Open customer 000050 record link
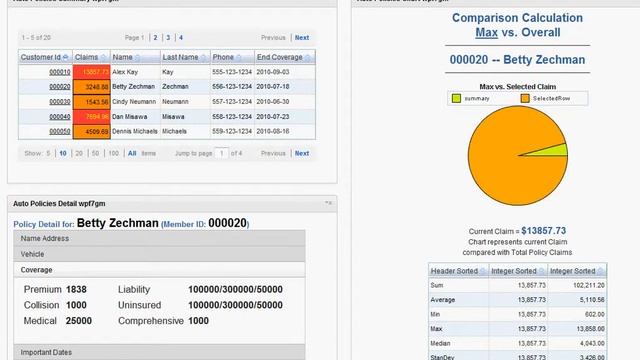The image size is (640, 360). point(60,131)
